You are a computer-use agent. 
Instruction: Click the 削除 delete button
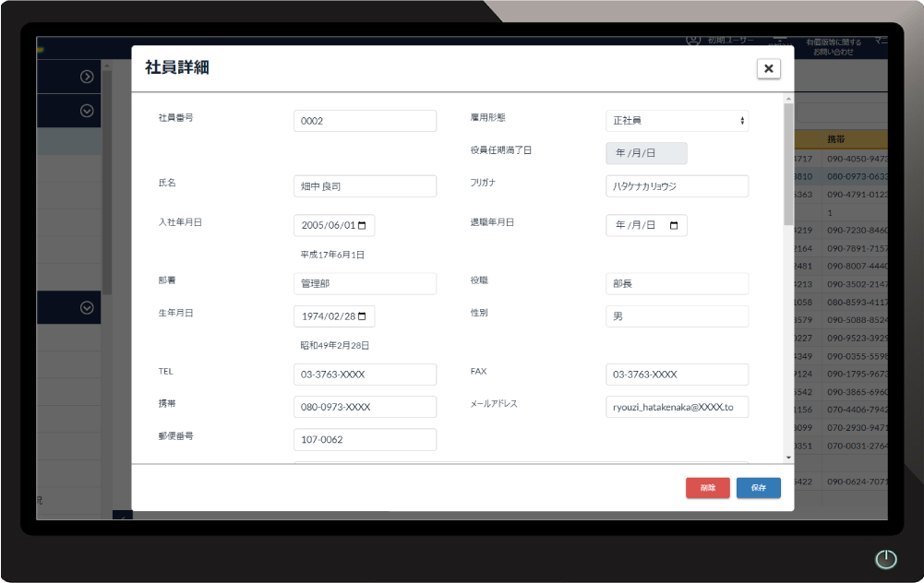tap(707, 487)
